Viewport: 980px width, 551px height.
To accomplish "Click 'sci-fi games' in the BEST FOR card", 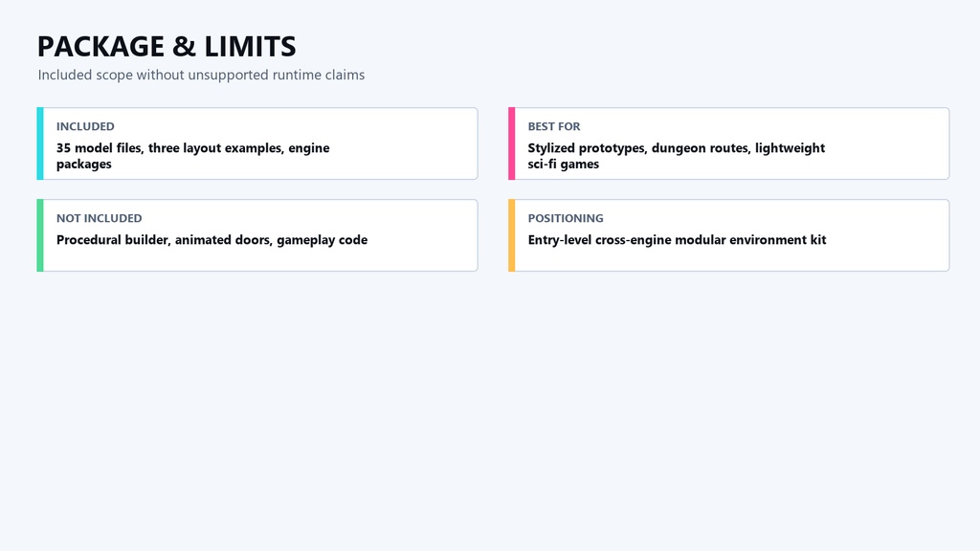I will (x=563, y=165).
